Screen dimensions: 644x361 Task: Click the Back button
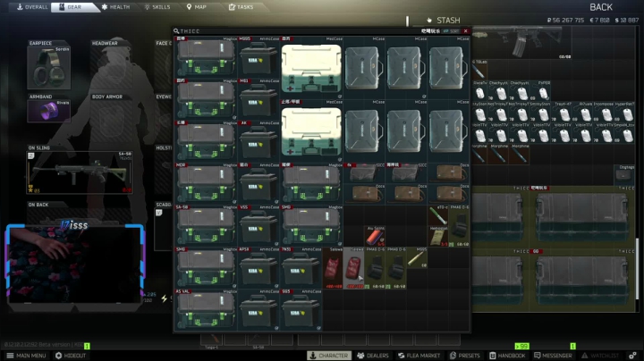pos(601,7)
